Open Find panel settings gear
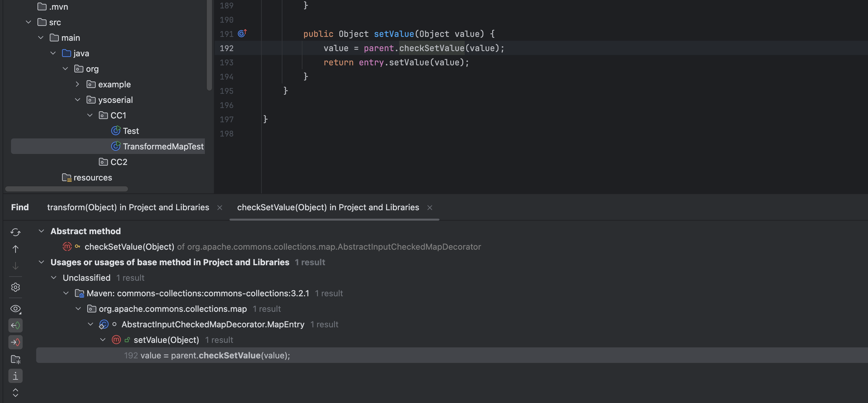 (x=16, y=287)
